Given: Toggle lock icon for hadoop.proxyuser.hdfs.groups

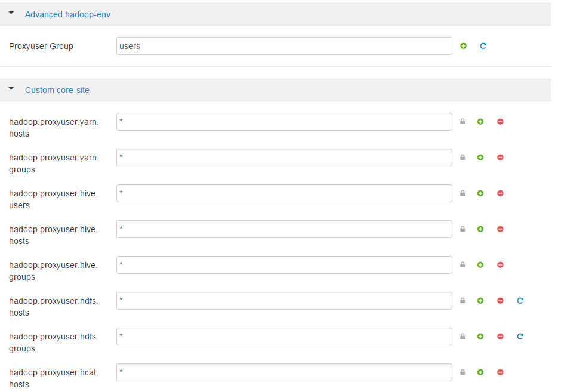Looking at the screenshot, I should coord(463,337).
